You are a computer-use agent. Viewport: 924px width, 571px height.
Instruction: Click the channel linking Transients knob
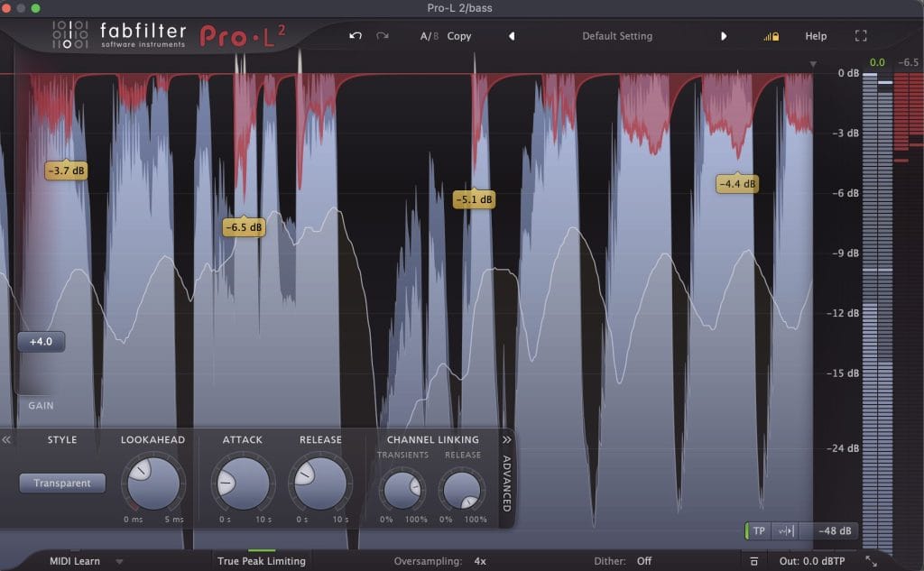pos(402,490)
